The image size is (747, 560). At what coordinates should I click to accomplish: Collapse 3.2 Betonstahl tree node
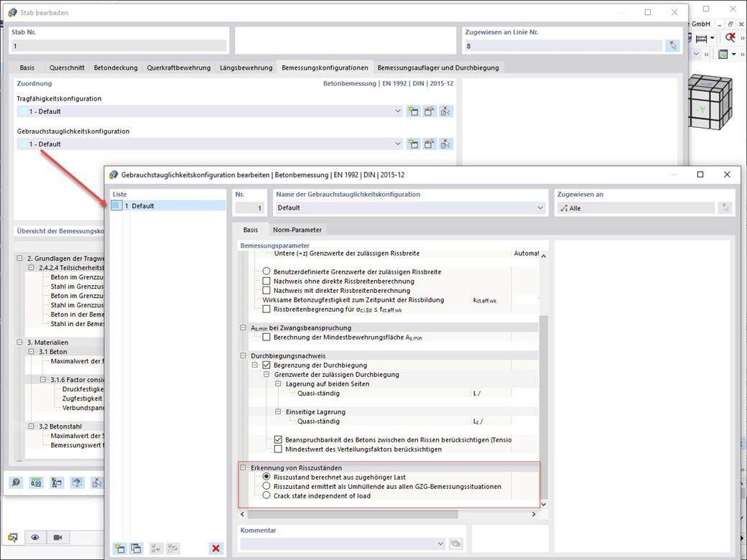[x=32, y=426]
